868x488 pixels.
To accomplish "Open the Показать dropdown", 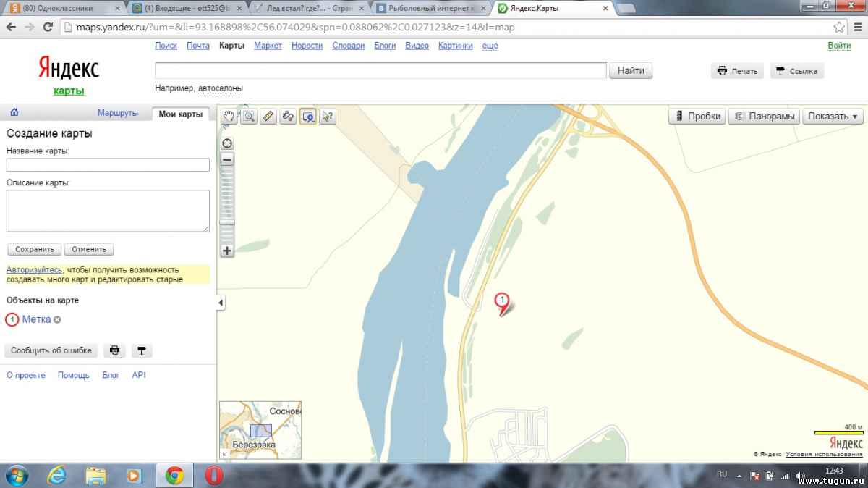I will point(833,116).
